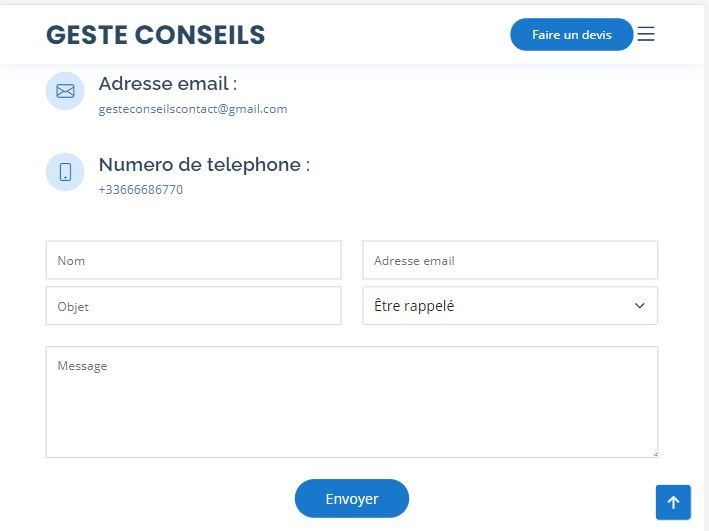Screen dimensions: 709x531
Task: Click the chevron in Être rappelé field
Action: coord(639,306)
